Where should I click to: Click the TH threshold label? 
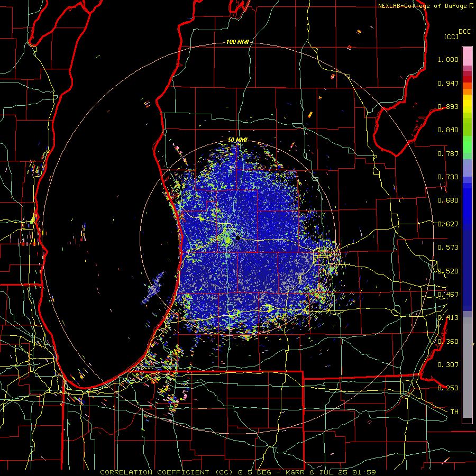[454, 412]
